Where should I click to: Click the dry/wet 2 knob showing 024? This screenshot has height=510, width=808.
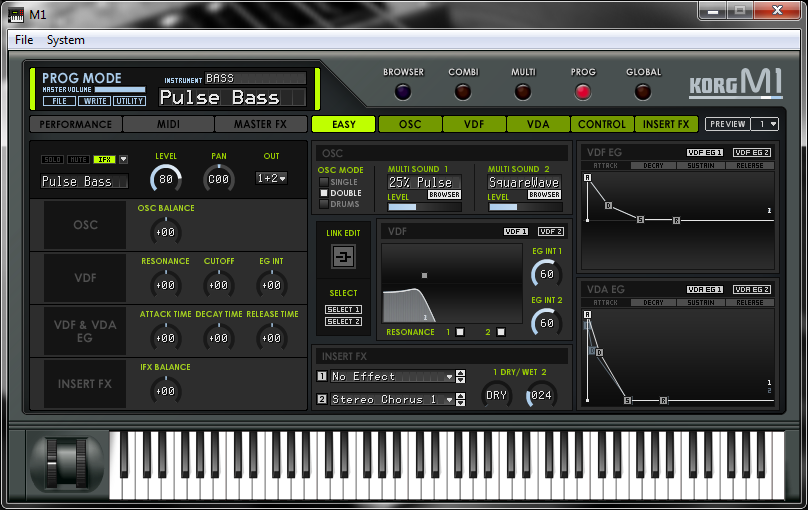(x=541, y=395)
